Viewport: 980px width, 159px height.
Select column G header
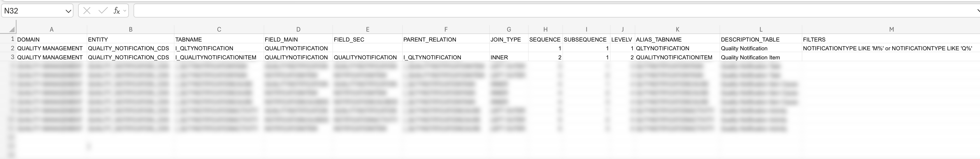[x=509, y=29]
